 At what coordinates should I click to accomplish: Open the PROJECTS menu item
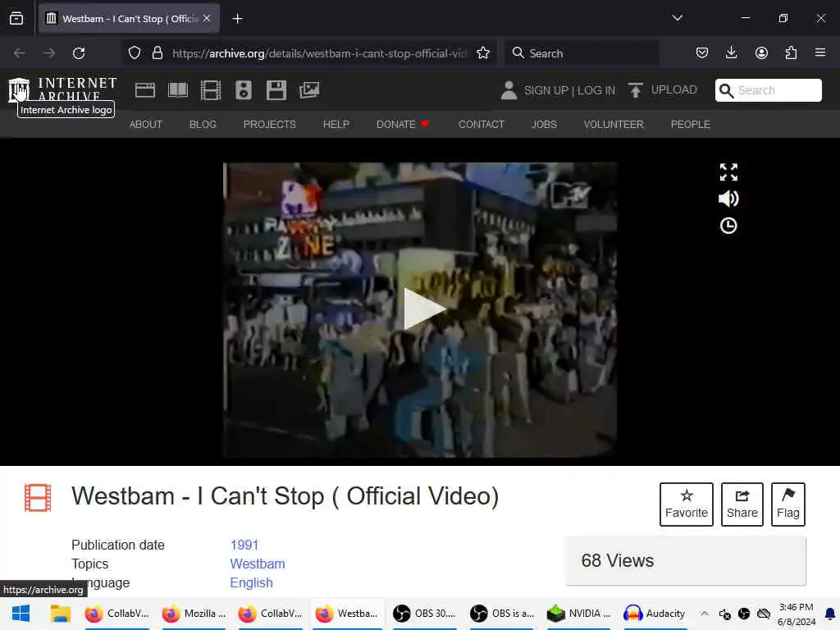[x=269, y=125]
